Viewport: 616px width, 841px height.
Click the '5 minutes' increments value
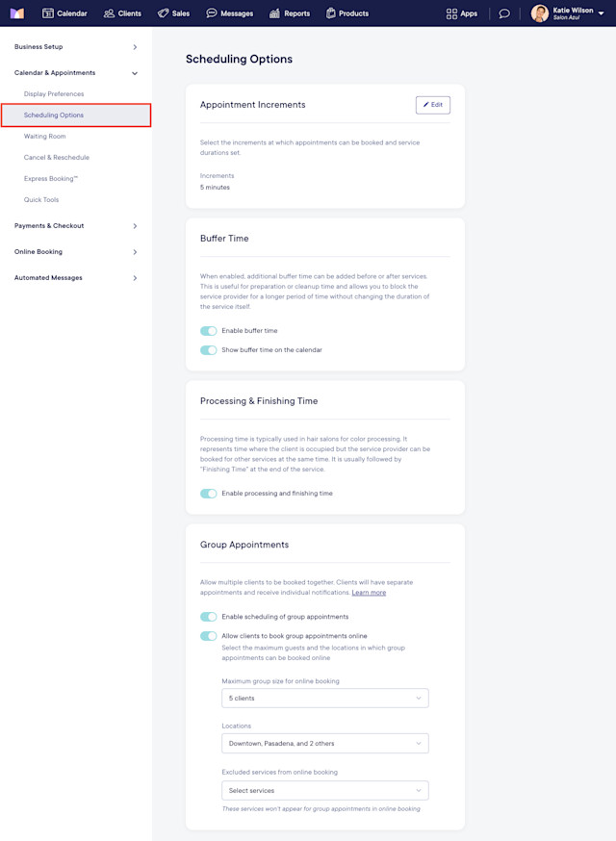[x=215, y=188]
